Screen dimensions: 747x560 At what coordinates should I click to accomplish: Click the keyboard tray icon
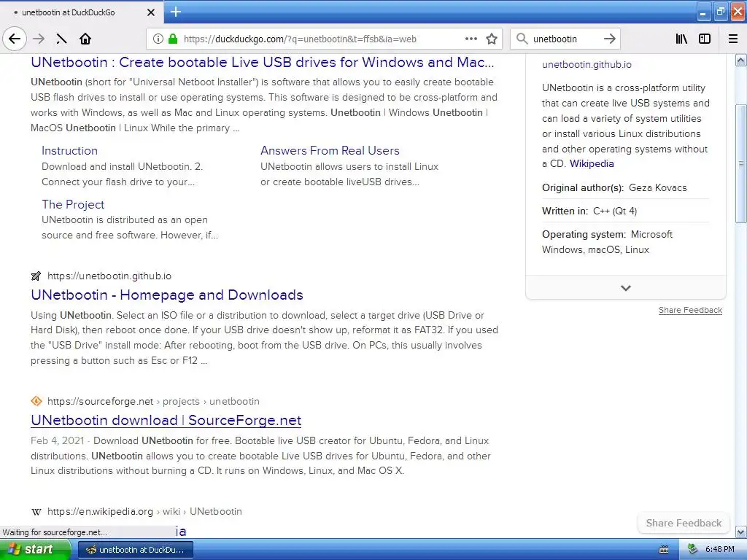click(x=664, y=550)
